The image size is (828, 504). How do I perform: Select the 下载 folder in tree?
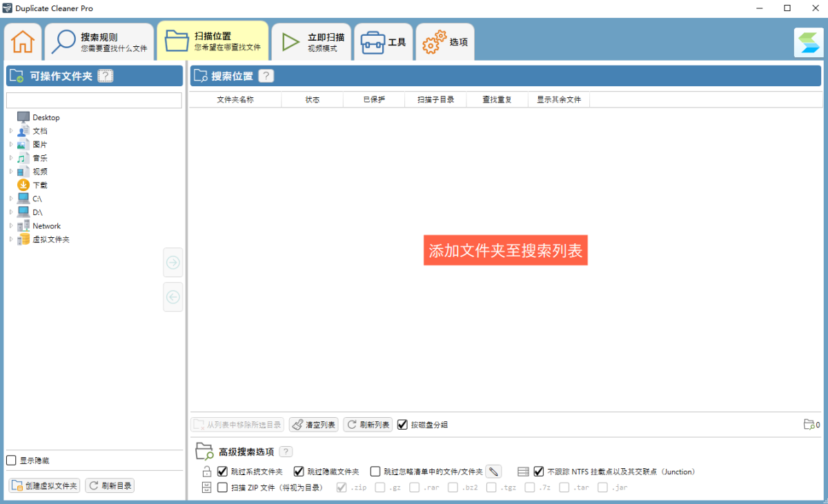39,185
